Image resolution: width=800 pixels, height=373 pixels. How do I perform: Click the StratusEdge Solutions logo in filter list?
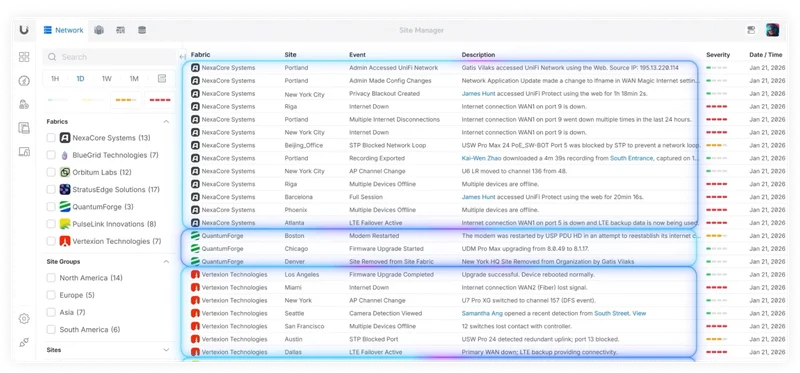coord(65,189)
